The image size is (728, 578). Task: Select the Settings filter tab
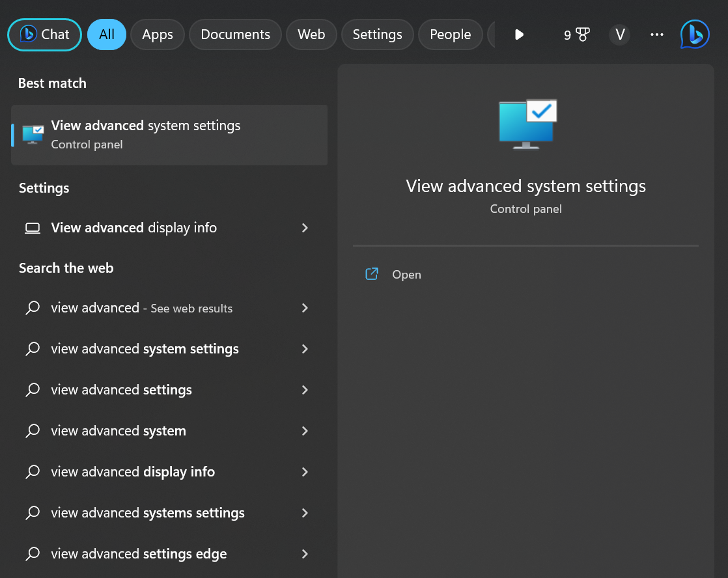click(x=377, y=34)
